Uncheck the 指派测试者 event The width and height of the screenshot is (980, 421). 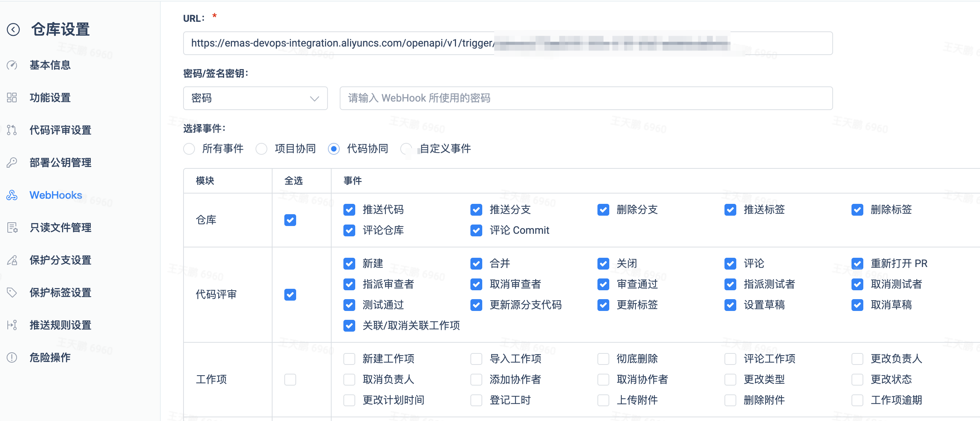(x=730, y=284)
